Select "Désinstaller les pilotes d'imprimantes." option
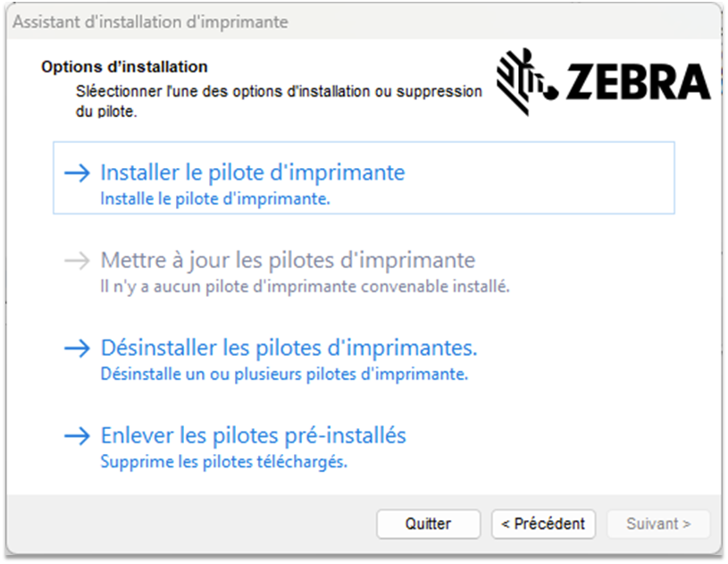728x564 pixels. tap(289, 348)
